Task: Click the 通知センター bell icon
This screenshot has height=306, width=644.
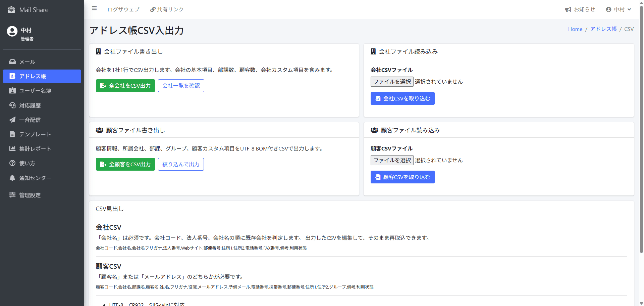Action: 12,178
